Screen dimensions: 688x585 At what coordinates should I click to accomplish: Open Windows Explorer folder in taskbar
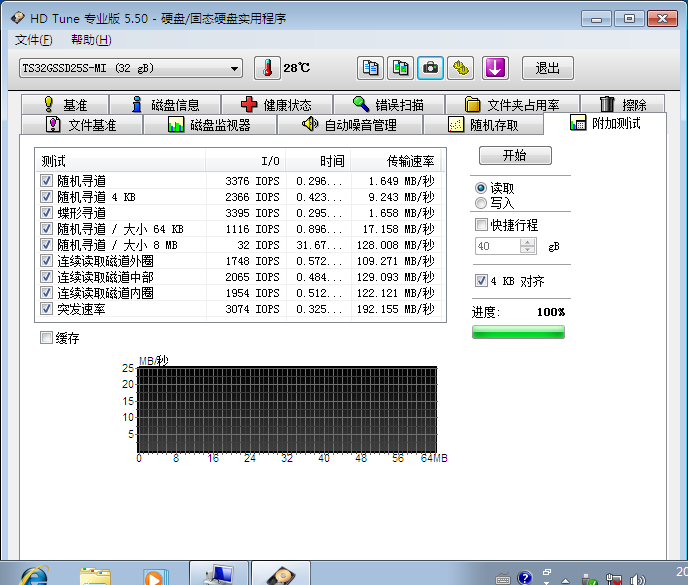coord(95,575)
